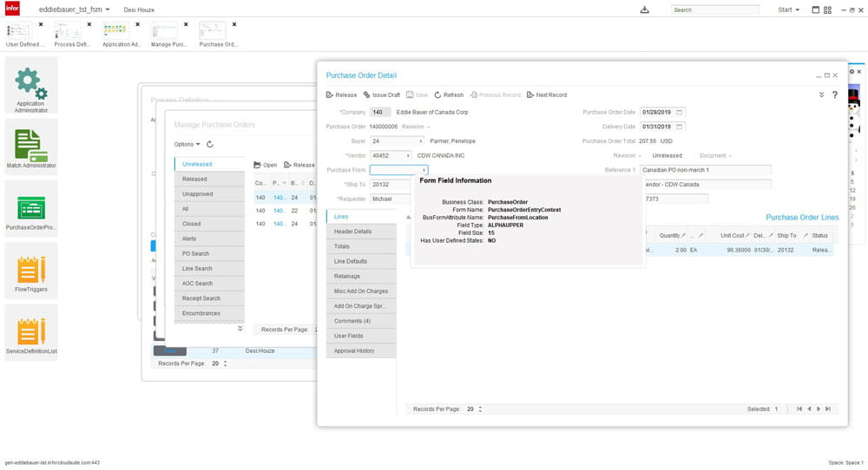This screenshot has width=868, height=470.
Task: Open the Application Administrator tile
Action: point(31,85)
